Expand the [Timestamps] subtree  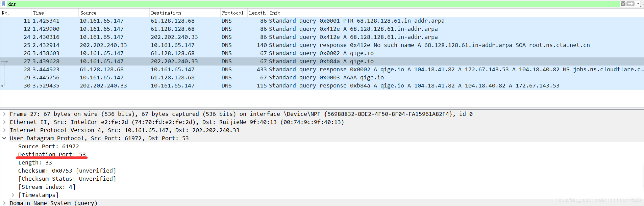pos(13,195)
